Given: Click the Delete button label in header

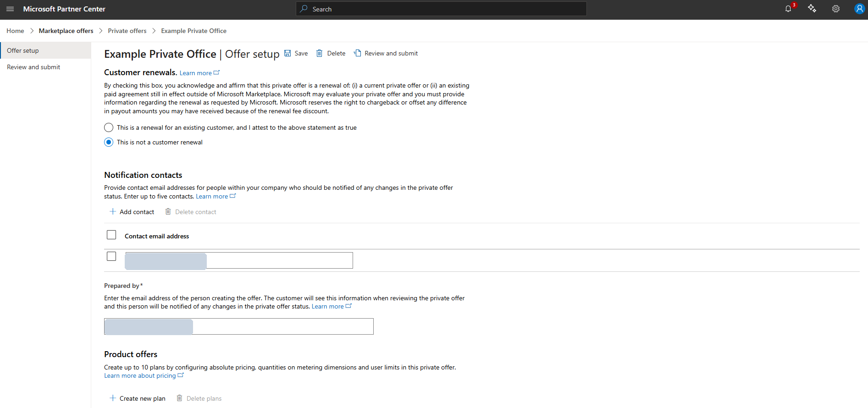Looking at the screenshot, I should tap(336, 53).
